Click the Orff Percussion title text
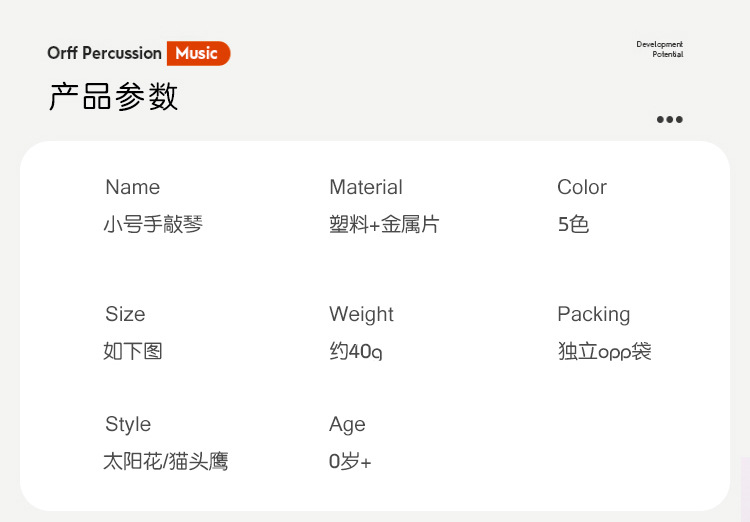This screenshot has height=522, width=750. click(x=104, y=54)
